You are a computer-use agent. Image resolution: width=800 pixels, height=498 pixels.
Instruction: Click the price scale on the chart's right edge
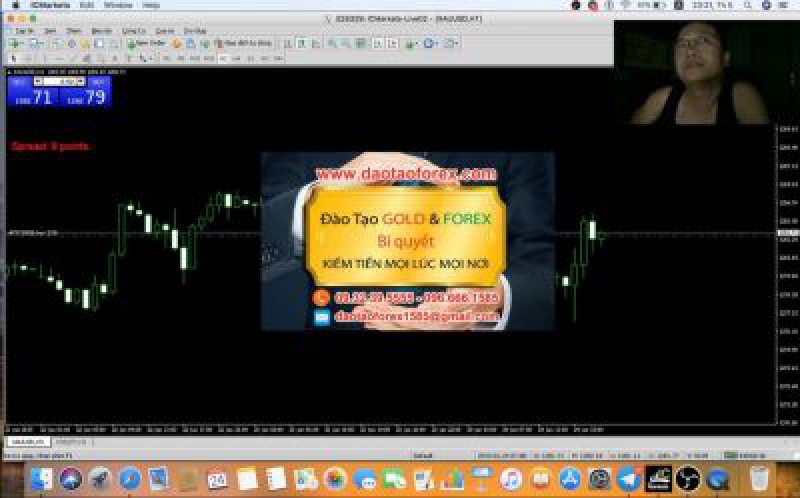pyautogui.click(x=787, y=276)
